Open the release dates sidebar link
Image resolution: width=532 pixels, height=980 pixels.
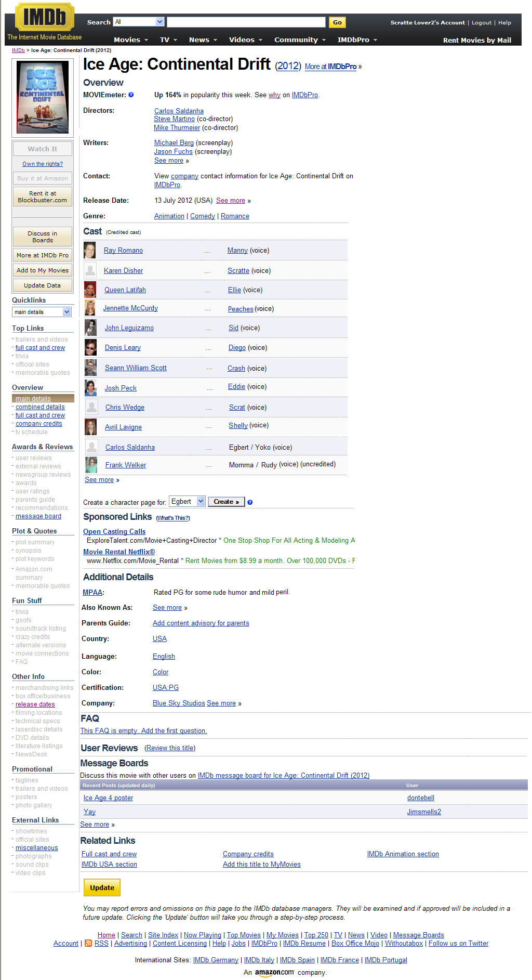click(x=35, y=704)
